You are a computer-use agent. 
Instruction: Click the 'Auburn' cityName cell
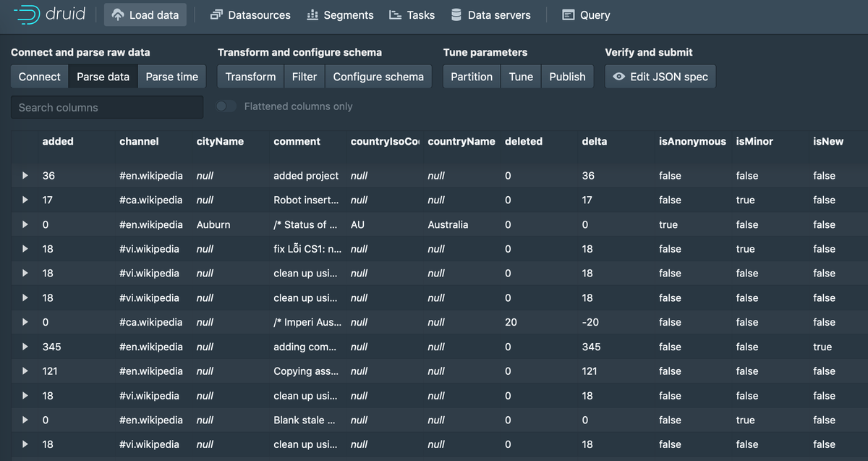(x=213, y=225)
